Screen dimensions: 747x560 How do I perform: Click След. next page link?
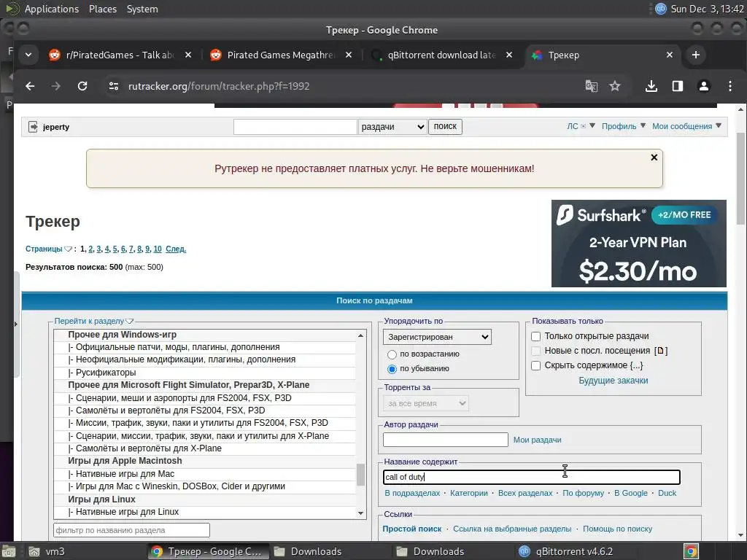point(176,249)
